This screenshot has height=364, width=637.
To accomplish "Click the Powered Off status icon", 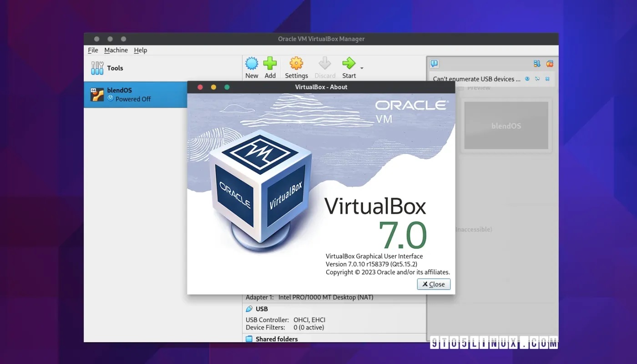I will tap(110, 98).
